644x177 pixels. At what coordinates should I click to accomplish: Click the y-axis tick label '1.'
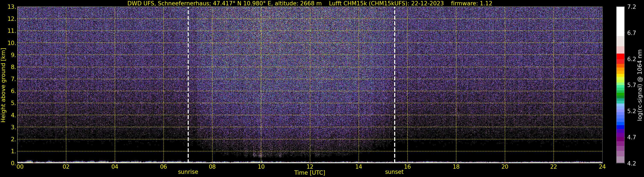[13, 151]
